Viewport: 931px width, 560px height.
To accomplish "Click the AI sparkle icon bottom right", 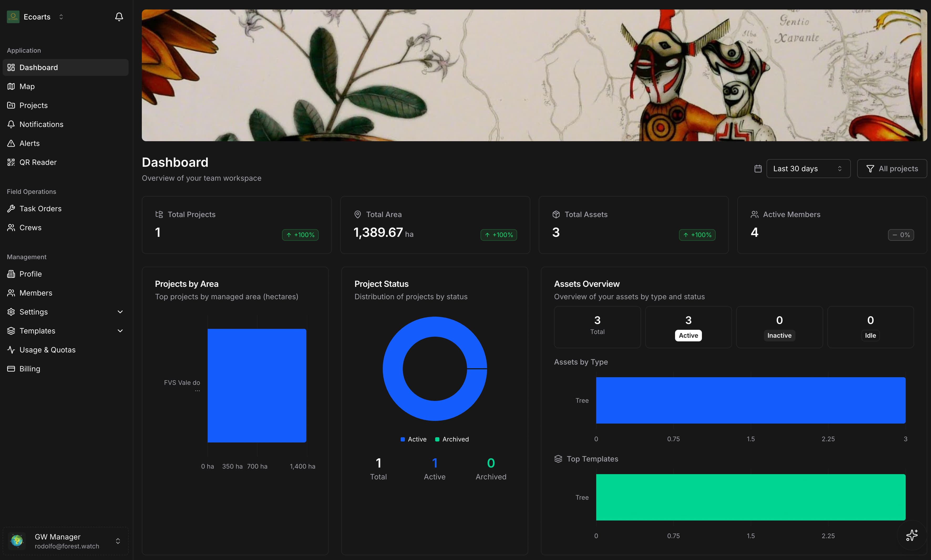I will coord(912,535).
